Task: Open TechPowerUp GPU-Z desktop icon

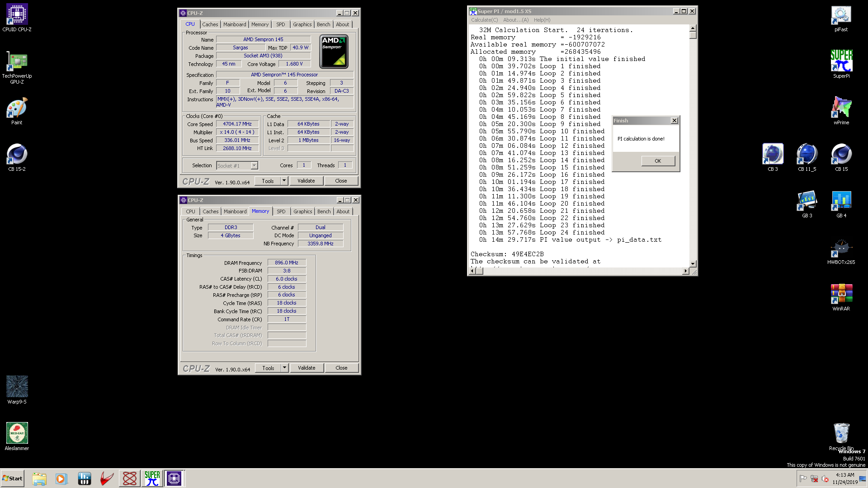Action: click(17, 68)
